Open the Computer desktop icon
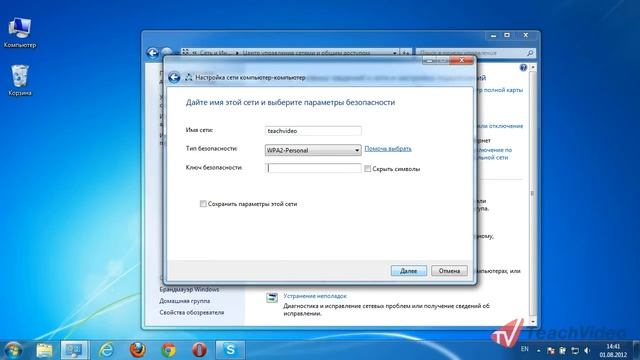This screenshot has height=360, width=640. pyautogui.click(x=19, y=33)
